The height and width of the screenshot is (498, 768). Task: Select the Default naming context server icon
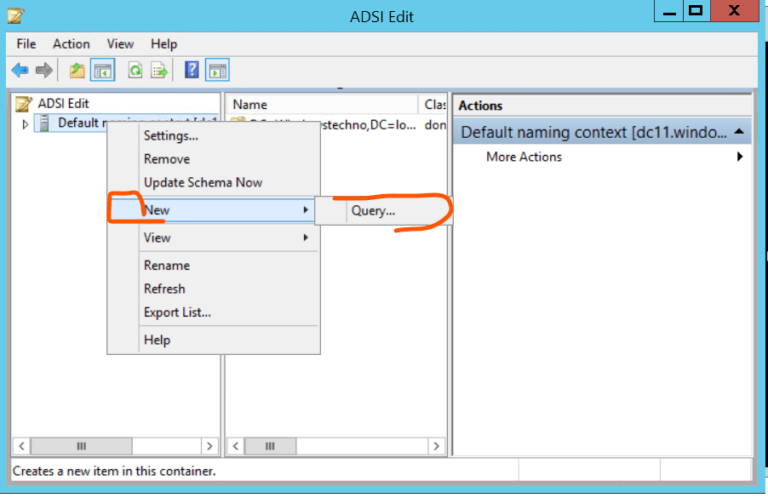pyautogui.click(x=44, y=123)
